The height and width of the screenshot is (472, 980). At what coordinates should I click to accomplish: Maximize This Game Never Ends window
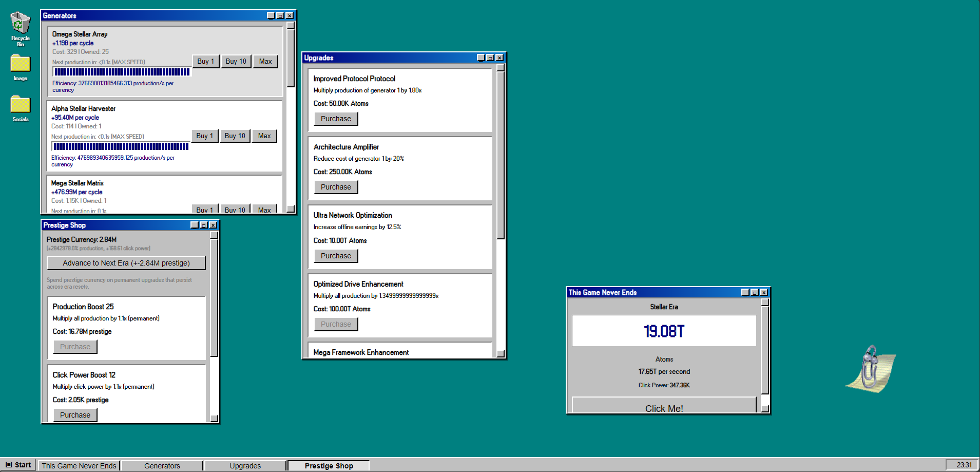coord(755,292)
